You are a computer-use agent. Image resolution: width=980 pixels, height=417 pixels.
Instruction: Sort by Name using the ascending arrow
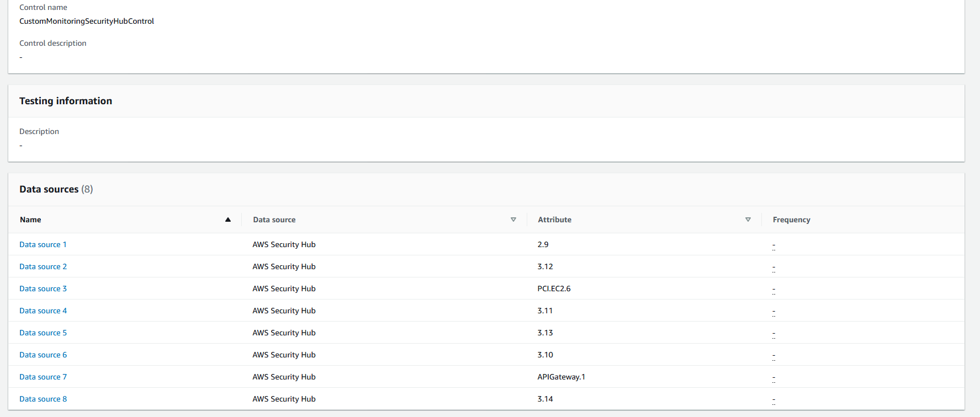228,220
